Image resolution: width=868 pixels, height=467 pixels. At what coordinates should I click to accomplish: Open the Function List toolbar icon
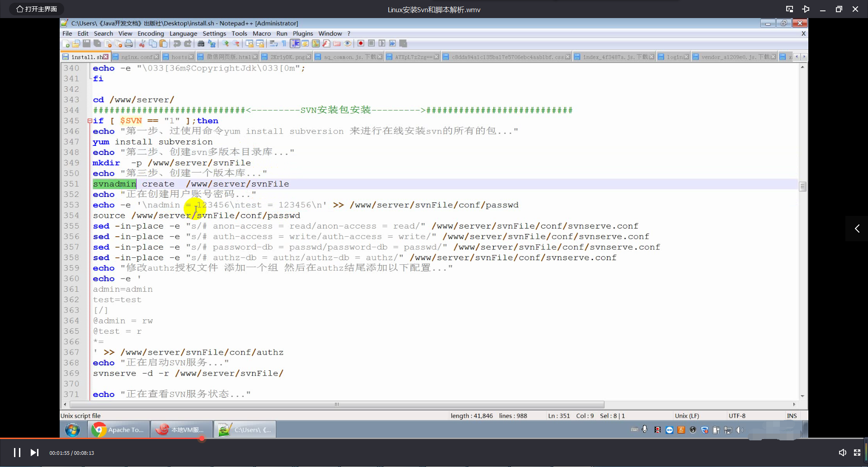(326, 43)
